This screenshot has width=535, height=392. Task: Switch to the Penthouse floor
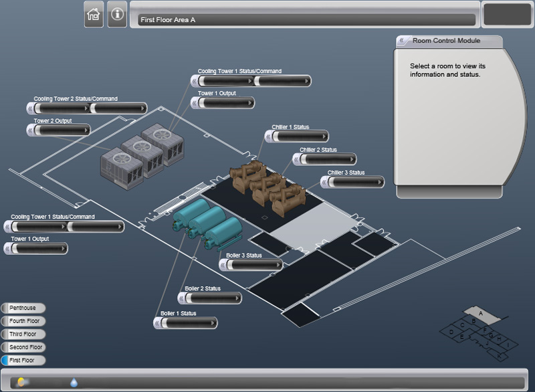point(23,308)
